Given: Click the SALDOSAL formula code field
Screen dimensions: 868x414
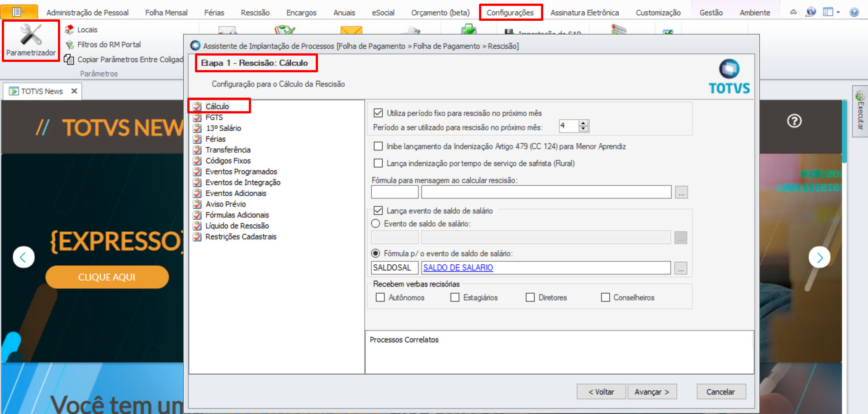Looking at the screenshot, I should (395, 268).
